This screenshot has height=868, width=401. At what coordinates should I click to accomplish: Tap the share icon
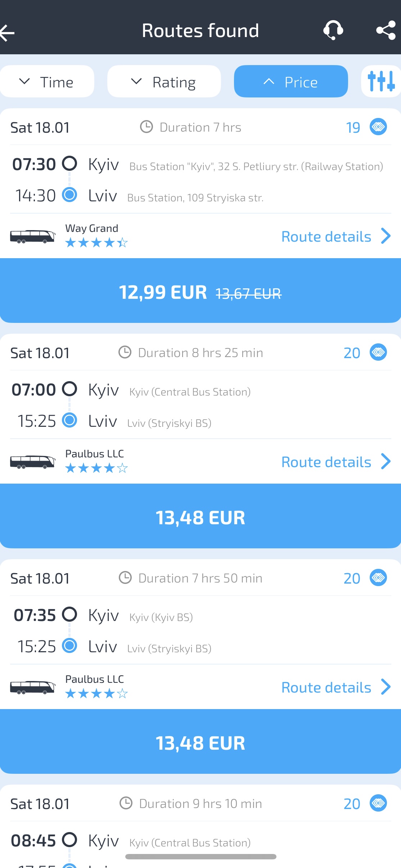point(386,31)
